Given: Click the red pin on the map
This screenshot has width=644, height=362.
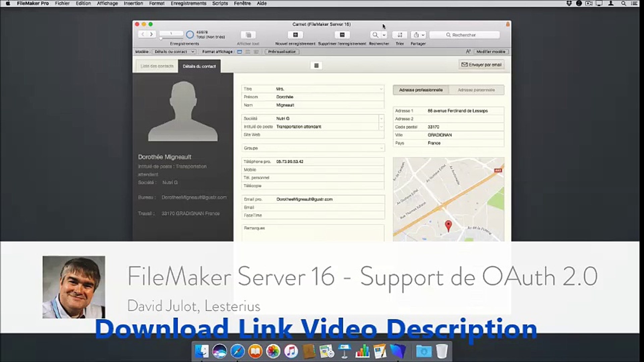Looking at the screenshot, I should [448, 226].
